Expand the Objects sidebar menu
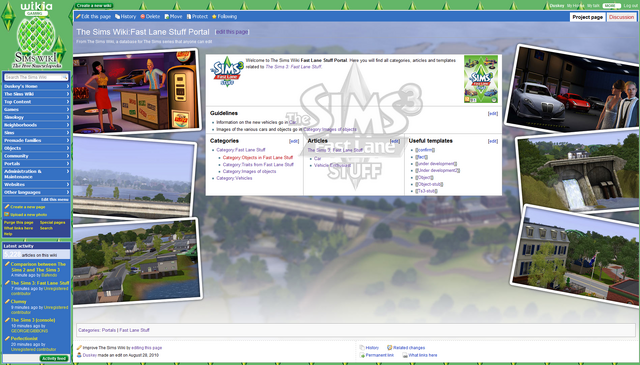Image resolution: width=640 pixels, height=365 pixels. click(x=36, y=148)
